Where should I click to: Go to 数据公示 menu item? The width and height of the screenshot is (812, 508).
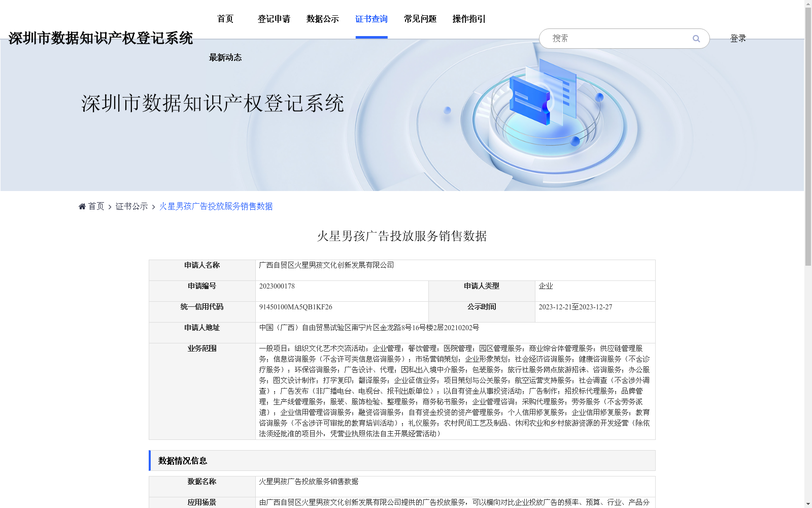click(323, 19)
